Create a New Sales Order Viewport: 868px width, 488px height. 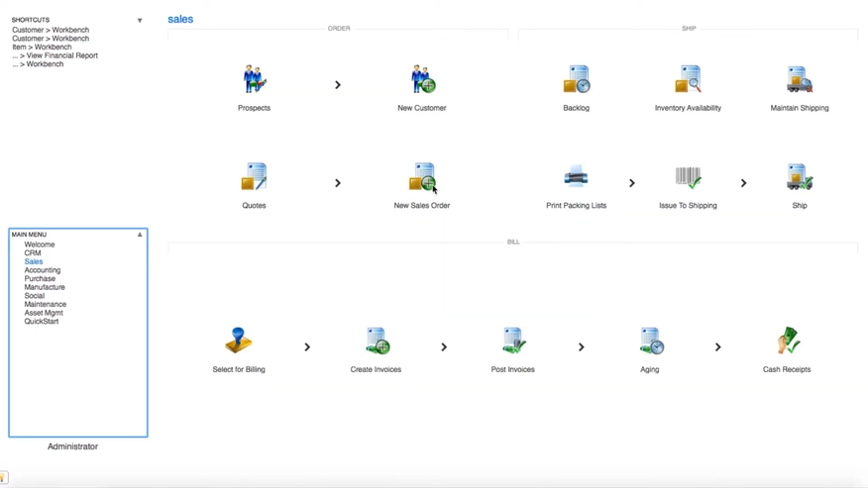422,177
